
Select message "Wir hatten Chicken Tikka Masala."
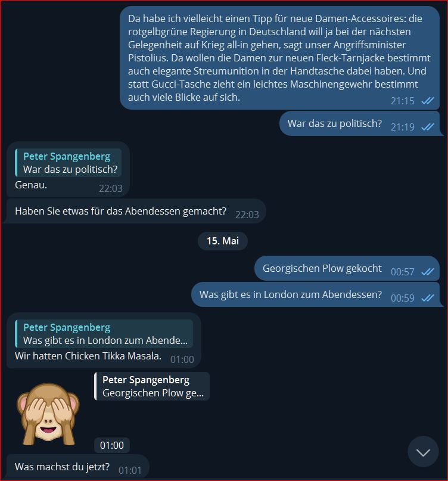(103, 340)
